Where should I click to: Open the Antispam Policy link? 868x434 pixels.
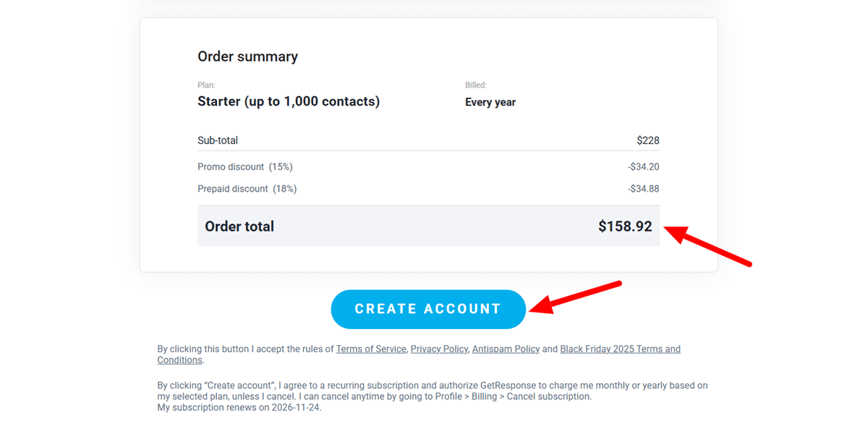tap(506, 349)
